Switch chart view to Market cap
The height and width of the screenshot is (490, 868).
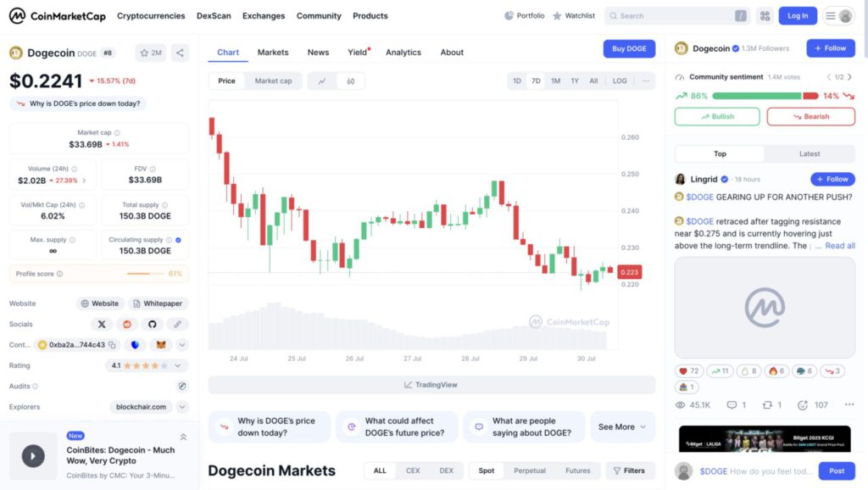pyautogui.click(x=273, y=81)
